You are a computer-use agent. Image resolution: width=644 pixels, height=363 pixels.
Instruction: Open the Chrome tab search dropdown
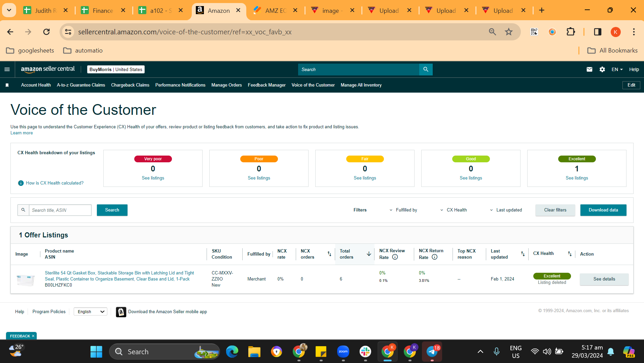9,10
